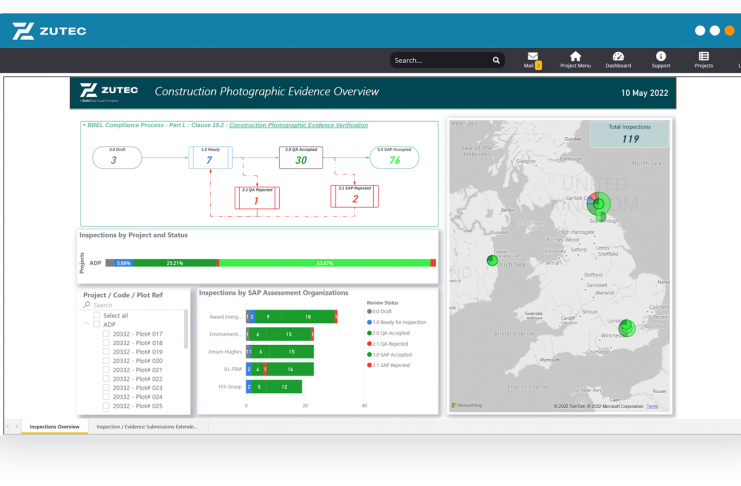Image resolution: width=741 pixels, height=486 pixels.
Task: Click the previous report page arrow
Action: coord(8,426)
